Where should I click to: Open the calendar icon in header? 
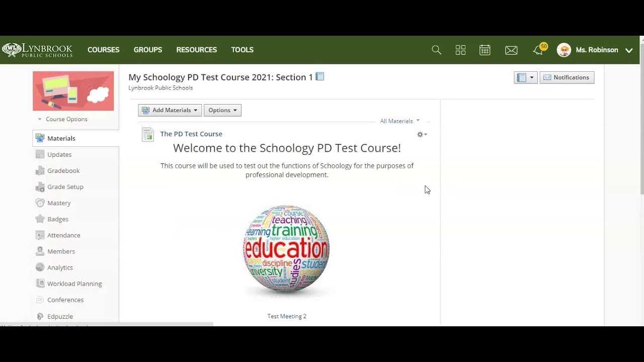click(485, 50)
